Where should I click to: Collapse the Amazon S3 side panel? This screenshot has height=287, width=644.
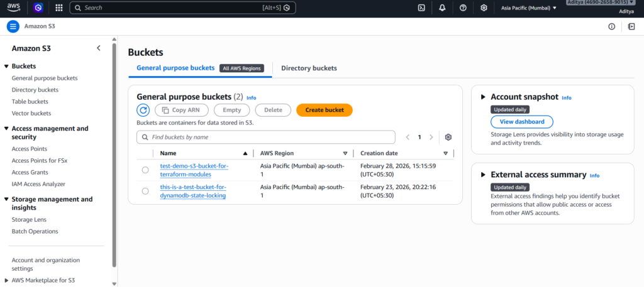[x=98, y=48]
